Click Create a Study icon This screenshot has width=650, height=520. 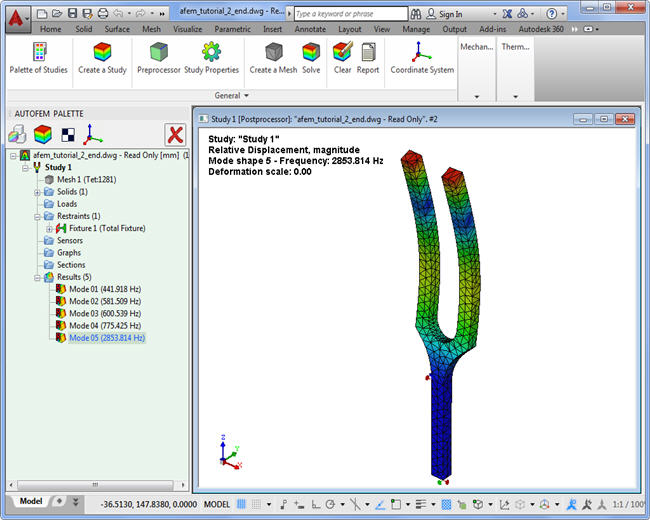[102, 59]
